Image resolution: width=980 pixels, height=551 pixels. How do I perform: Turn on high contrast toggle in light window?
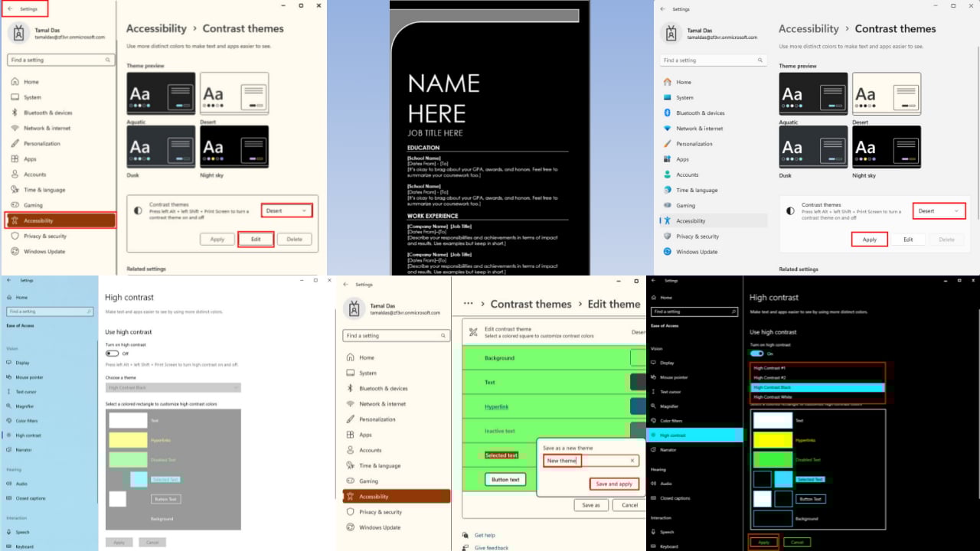click(113, 354)
